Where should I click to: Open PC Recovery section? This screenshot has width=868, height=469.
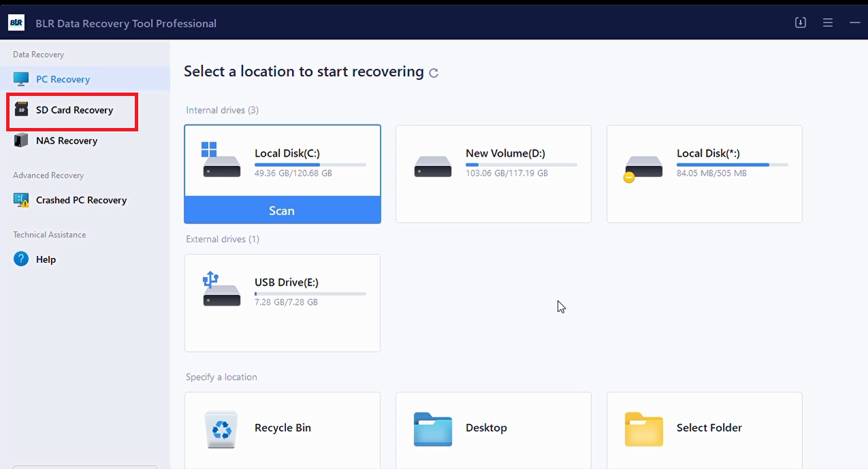(x=85, y=79)
